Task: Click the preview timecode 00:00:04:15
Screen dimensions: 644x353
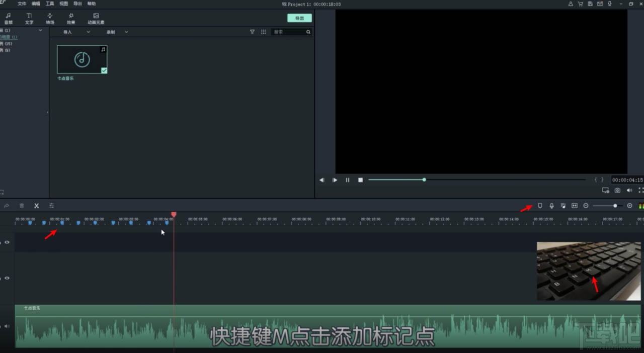Action: point(627,180)
